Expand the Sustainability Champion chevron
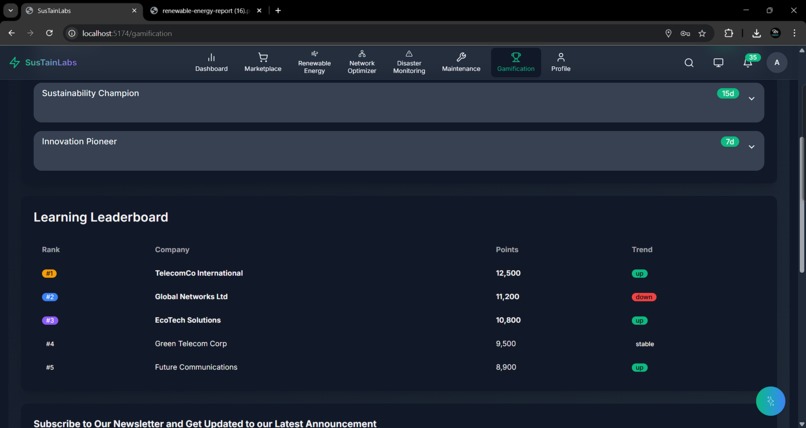806x428 pixels. point(752,99)
